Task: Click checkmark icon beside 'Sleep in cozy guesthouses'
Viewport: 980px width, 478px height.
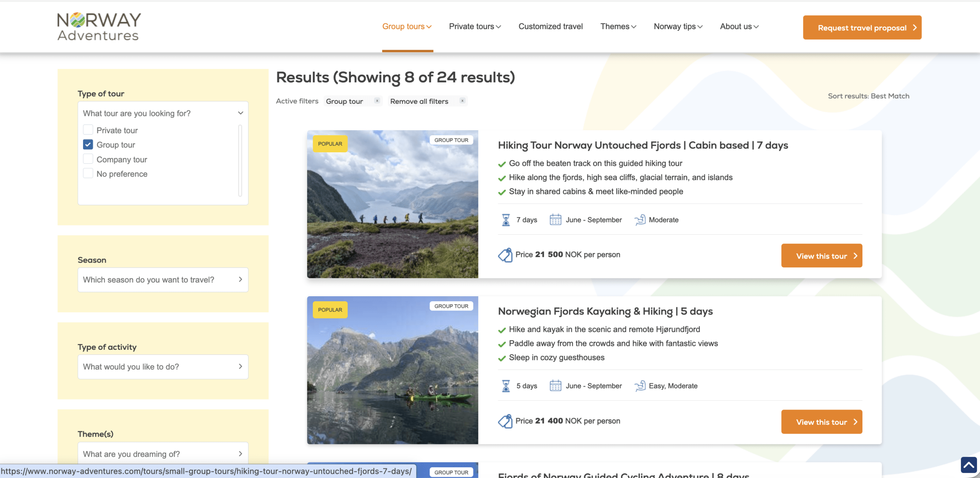Action: click(x=502, y=358)
